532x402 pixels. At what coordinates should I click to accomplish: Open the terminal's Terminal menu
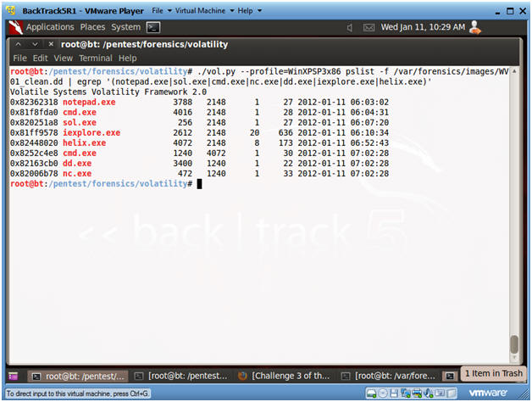pyautogui.click(x=96, y=59)
